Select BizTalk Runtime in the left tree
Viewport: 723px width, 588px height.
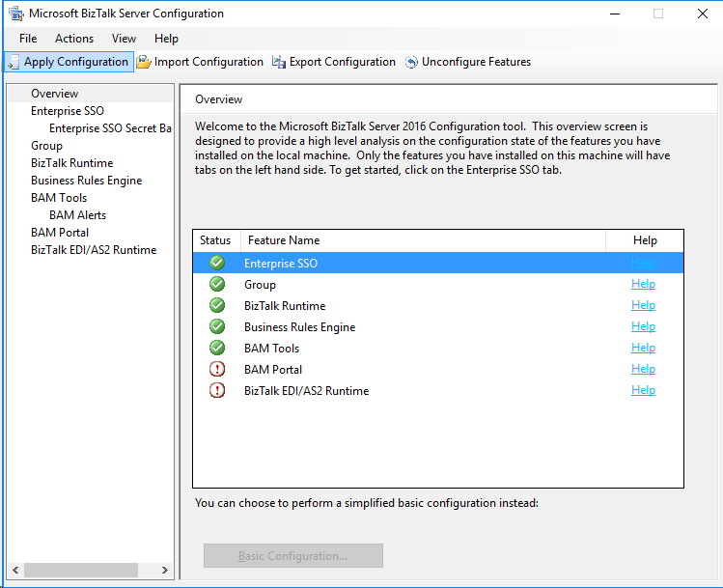[x=72, y=163]
